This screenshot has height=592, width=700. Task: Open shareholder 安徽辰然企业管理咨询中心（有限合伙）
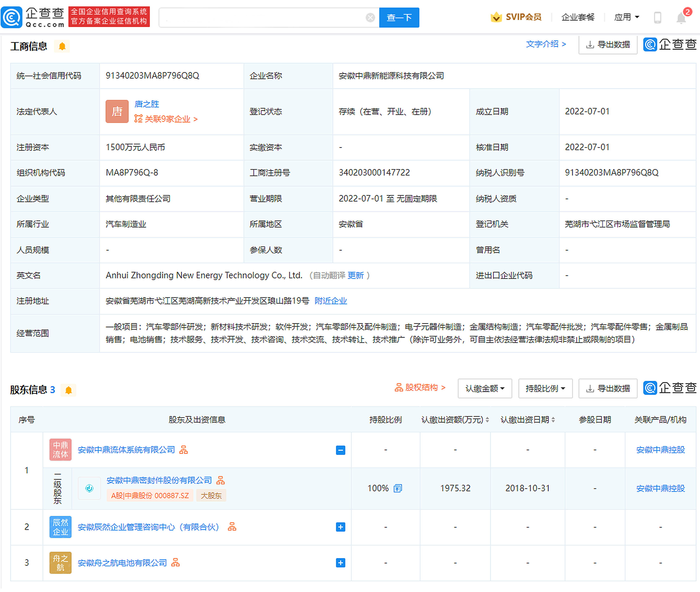click(148, 527)
